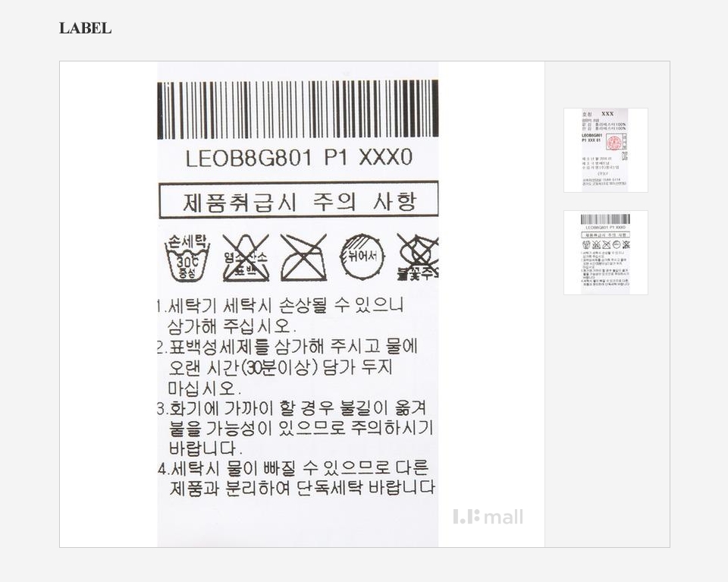This screenshot has width=728, height=582.
Task: Click the hang-dry circle symbol
Action: click(x=362, y=257)
